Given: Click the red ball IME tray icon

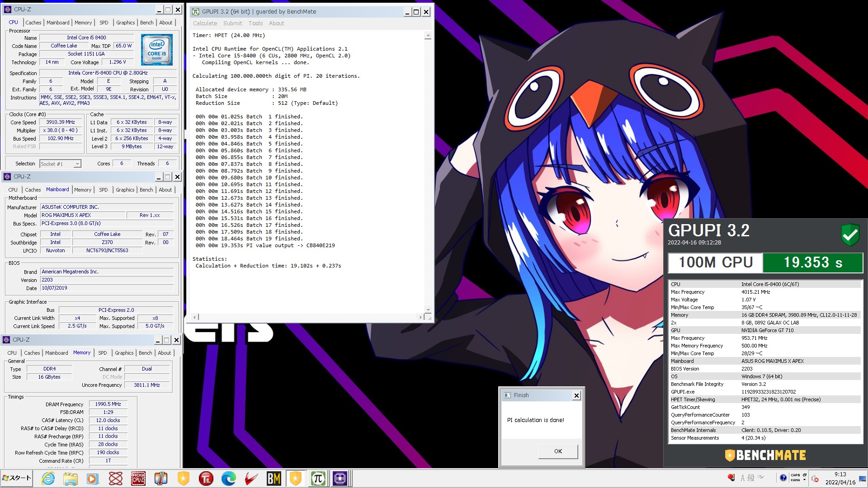Looking at the screenshot, I should [x=731, y=478].
